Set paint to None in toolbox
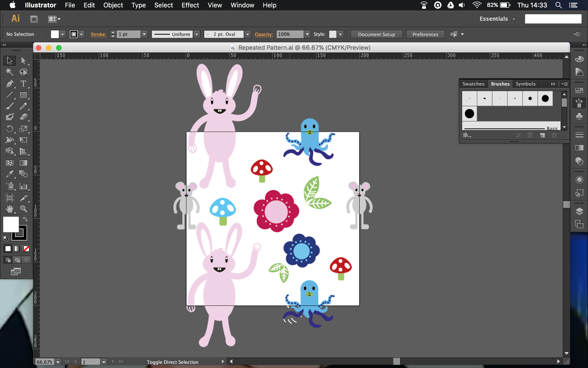Viewport: 588px width, 368px height. [x=26, y=249]
